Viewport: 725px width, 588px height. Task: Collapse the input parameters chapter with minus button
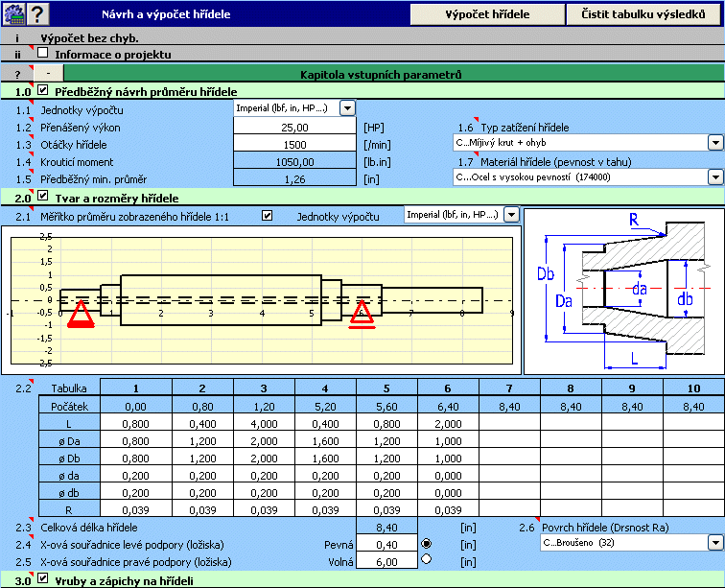[49, 74]
